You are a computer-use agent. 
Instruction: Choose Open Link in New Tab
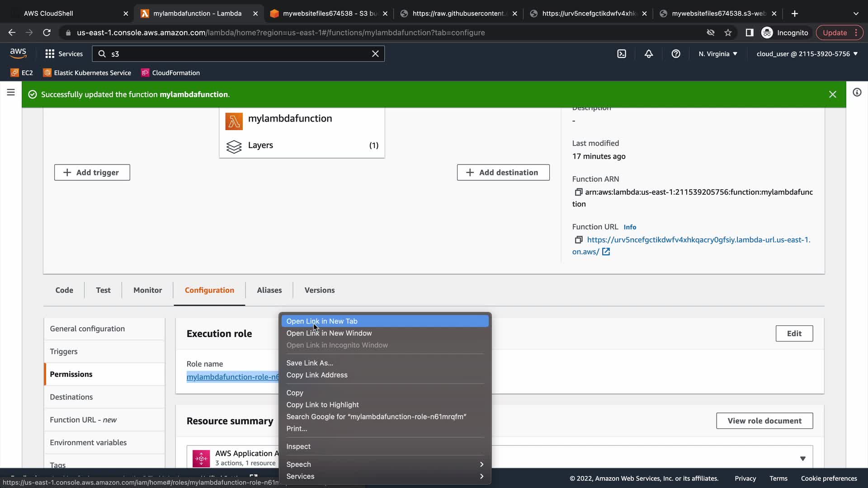tap(321, 321)
